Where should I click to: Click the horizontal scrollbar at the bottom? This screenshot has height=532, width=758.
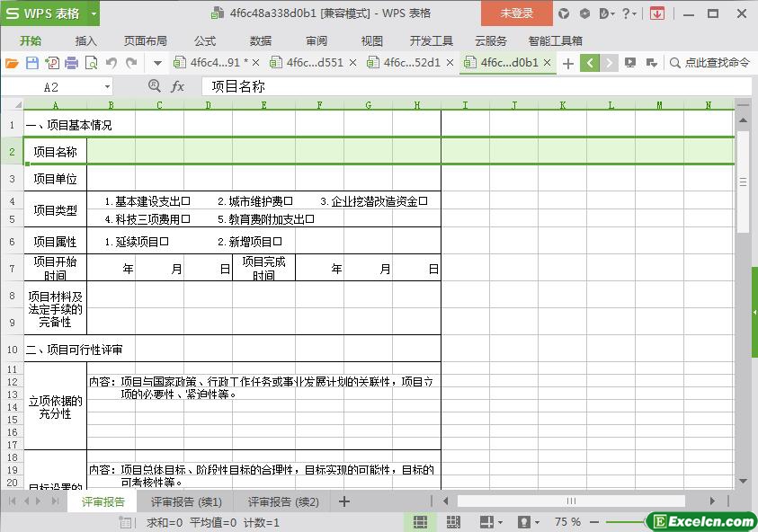coord(571,501)
